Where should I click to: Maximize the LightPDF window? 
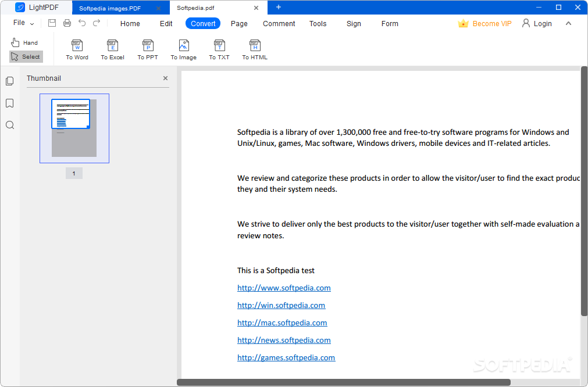tap(558, 7)
